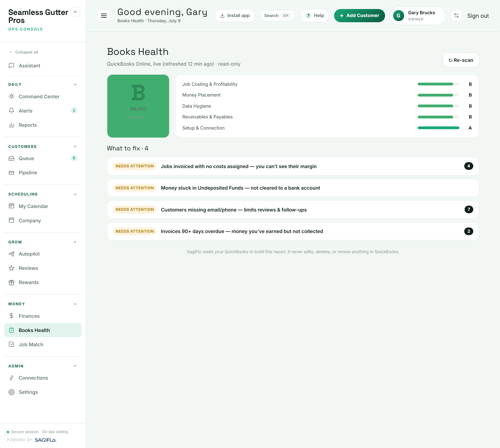Click the overall B grade card
Viewport: 500px width, 448px height.
point(138,106)
